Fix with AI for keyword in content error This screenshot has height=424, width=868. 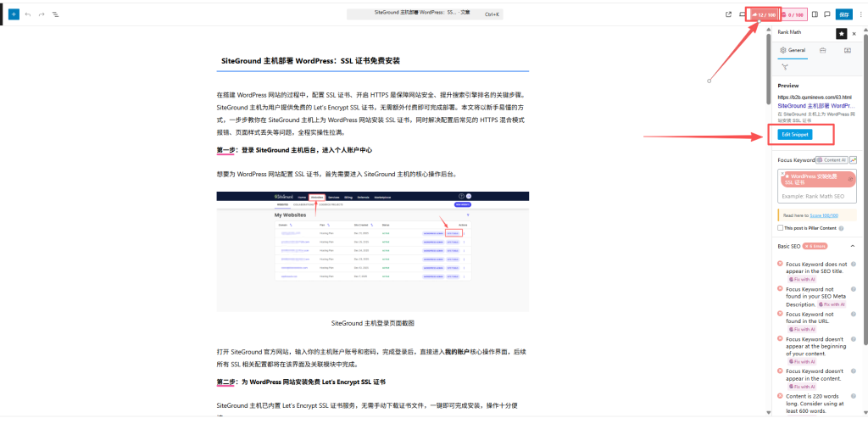[802, 387]
